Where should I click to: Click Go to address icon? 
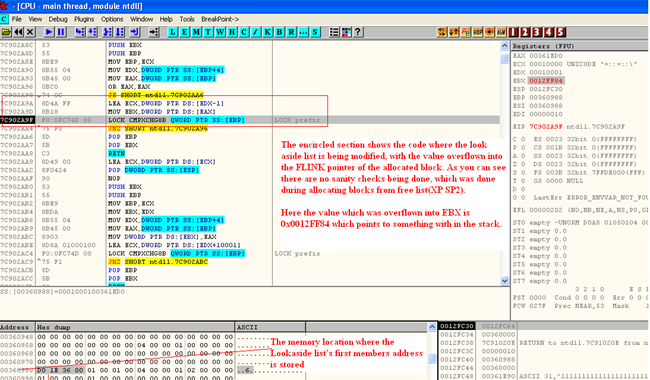[154, 32]
